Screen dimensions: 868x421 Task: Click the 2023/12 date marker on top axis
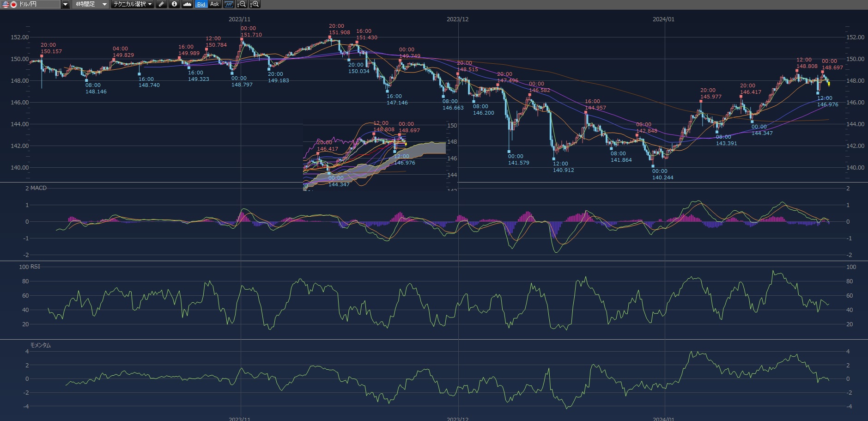[457, 19]
